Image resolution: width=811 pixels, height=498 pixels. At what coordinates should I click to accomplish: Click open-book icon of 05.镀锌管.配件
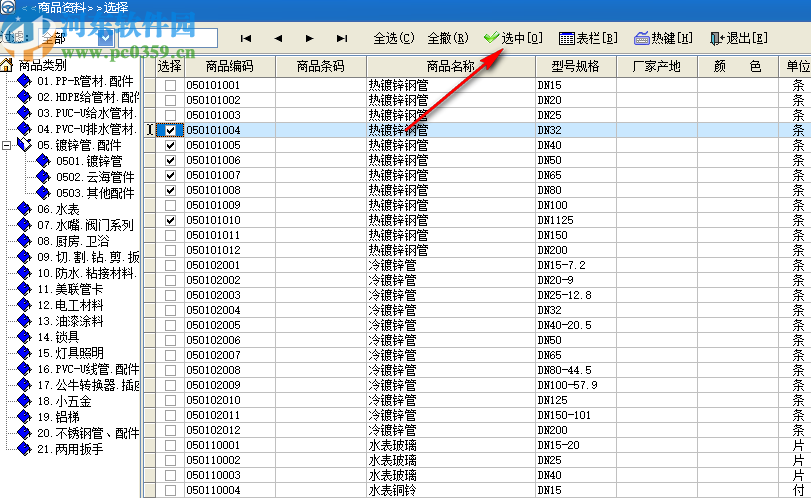click(24, 145)
